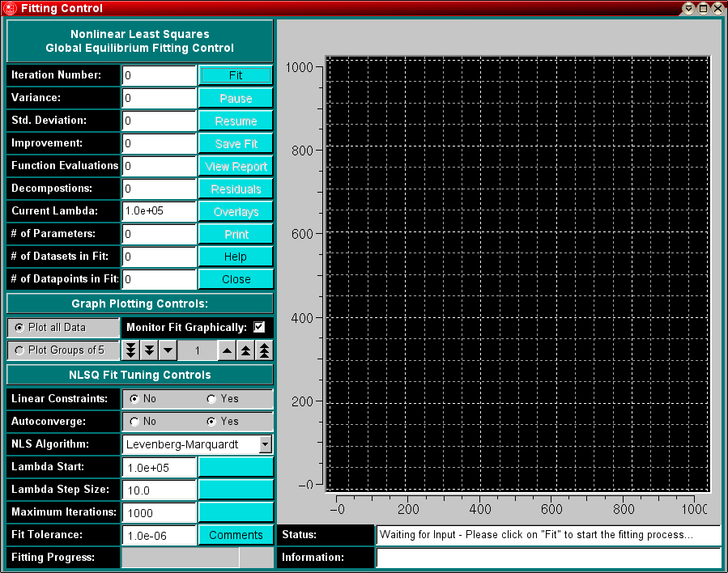Click the black plot area

pos(517,274)
